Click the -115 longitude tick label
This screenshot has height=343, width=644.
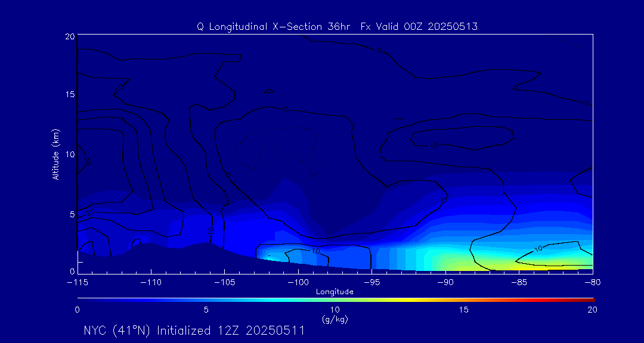[x=78, y=283]
